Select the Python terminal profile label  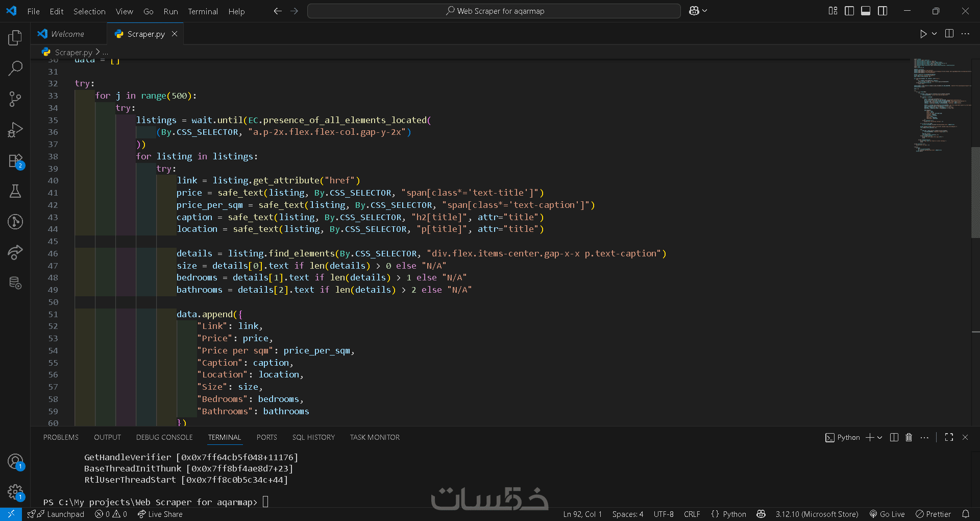coord(843,437)
